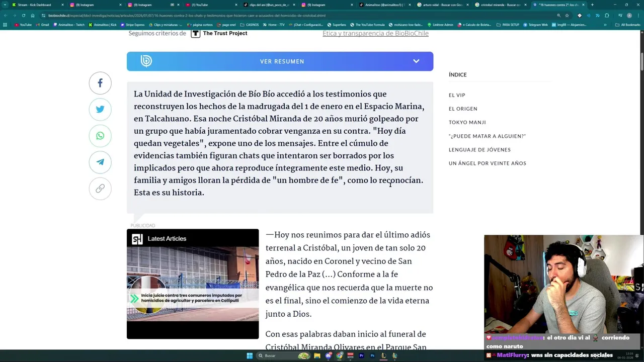Go to LENGUAJE DE JÓVENES section
Image resolution: width=644 pixels, height=362 pixels.
[479, 149]
